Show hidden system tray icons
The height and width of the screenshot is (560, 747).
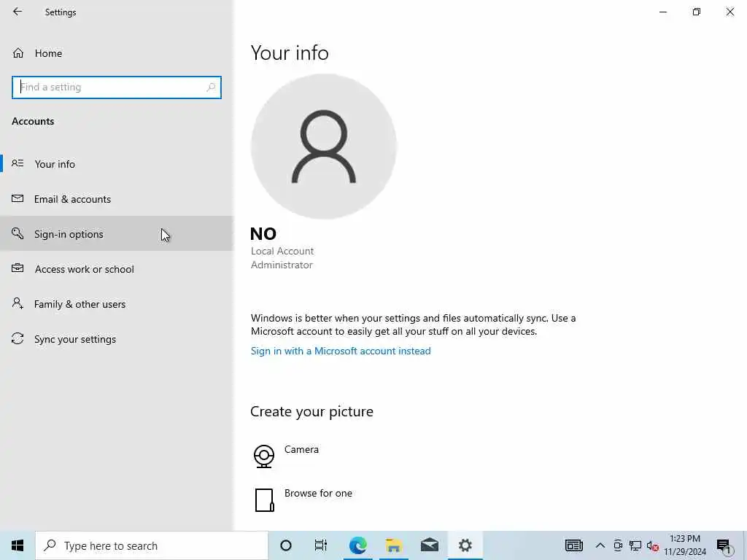click(600, 545)
